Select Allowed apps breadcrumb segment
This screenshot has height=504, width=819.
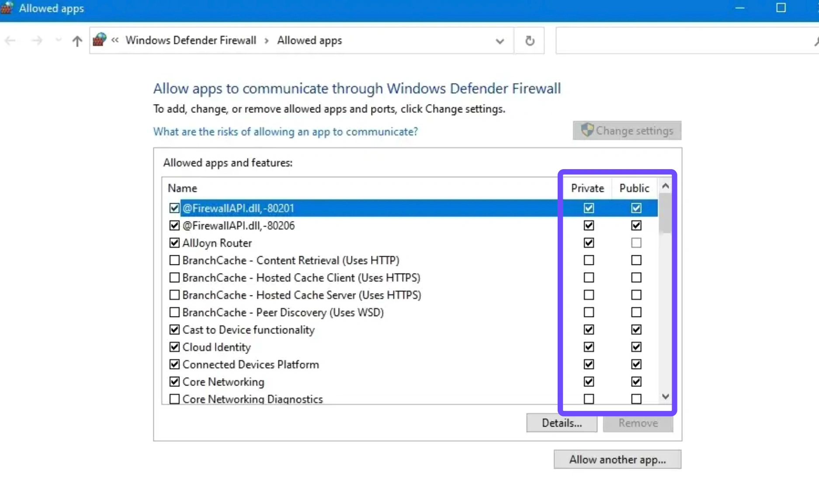pyautogui.click(x=309, y=40)
